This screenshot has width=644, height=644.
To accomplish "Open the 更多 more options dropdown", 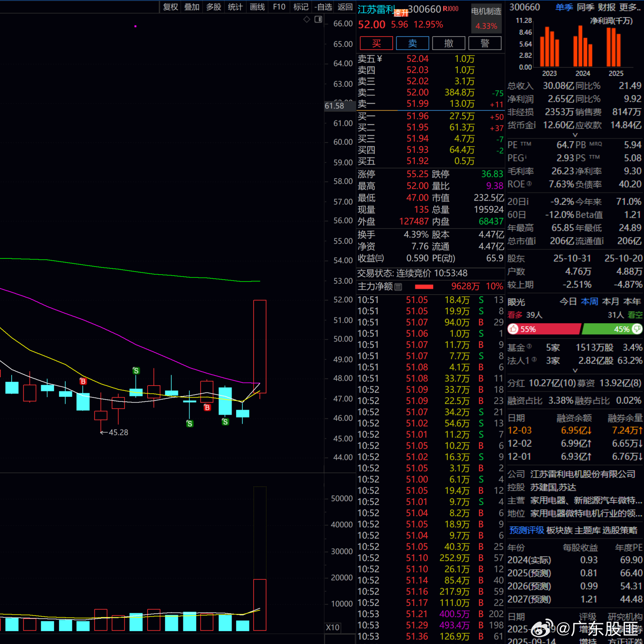I will (x=630, y=7).
